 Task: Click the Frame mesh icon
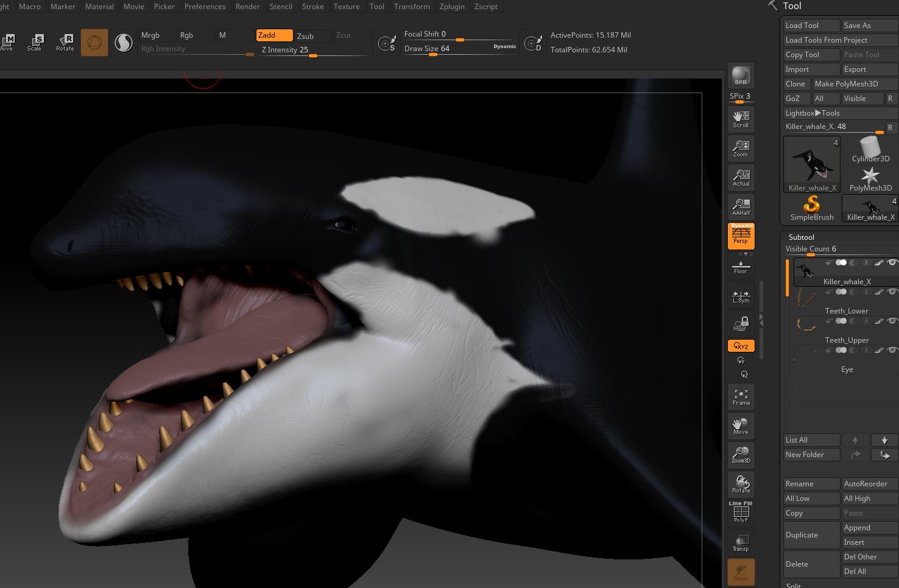(x=741, y=397)
